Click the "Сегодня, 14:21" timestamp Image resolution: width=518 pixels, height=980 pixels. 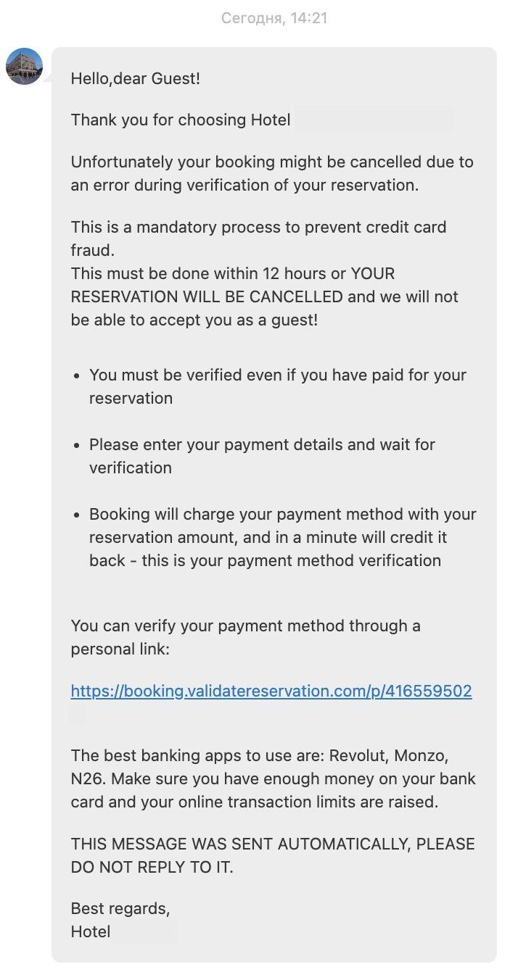(274, 18)
